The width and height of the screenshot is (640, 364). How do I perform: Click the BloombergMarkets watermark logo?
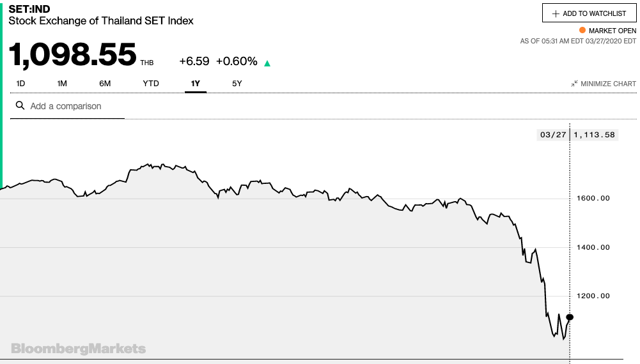pyautogui.click(x=79, y=349)
